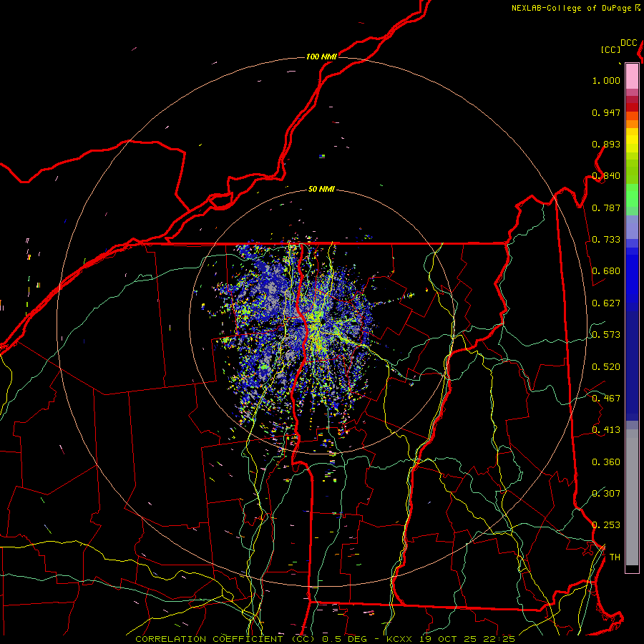644x644 pixels.
Task: Select the 0.307 legend value
Action: [606, 494]
